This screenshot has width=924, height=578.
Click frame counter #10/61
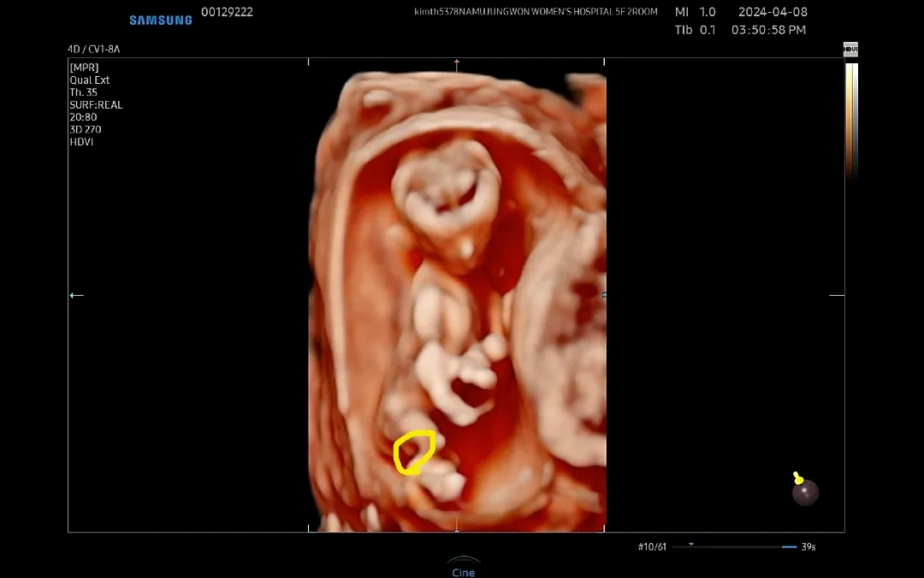pos(652,546)
